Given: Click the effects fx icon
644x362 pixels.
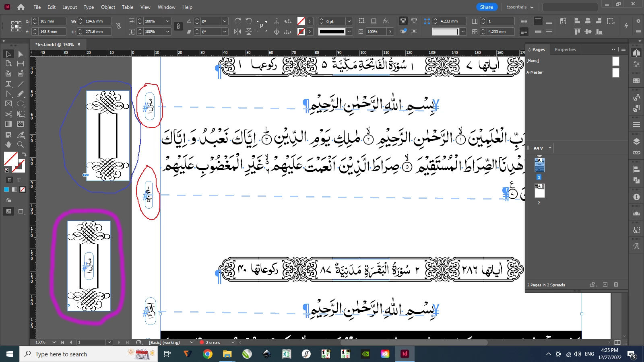Looking at the screenshot, I should (386, 21).
